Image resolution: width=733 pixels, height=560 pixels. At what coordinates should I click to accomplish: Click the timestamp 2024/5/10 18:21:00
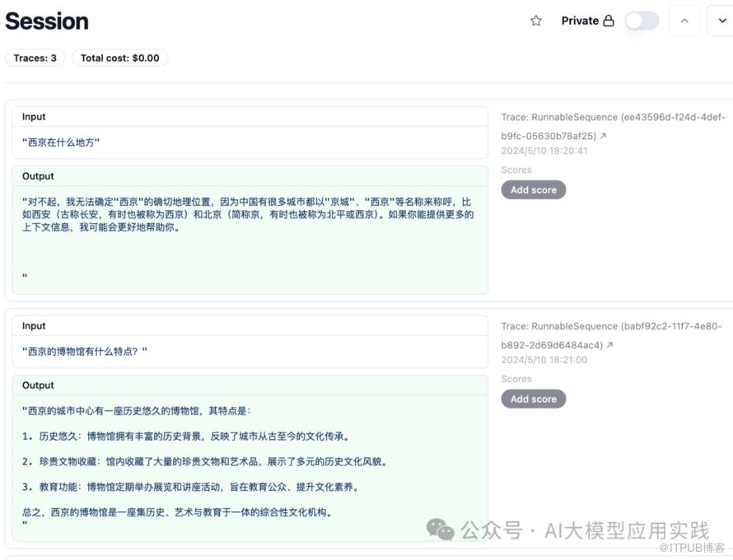(x=544, y=360)
